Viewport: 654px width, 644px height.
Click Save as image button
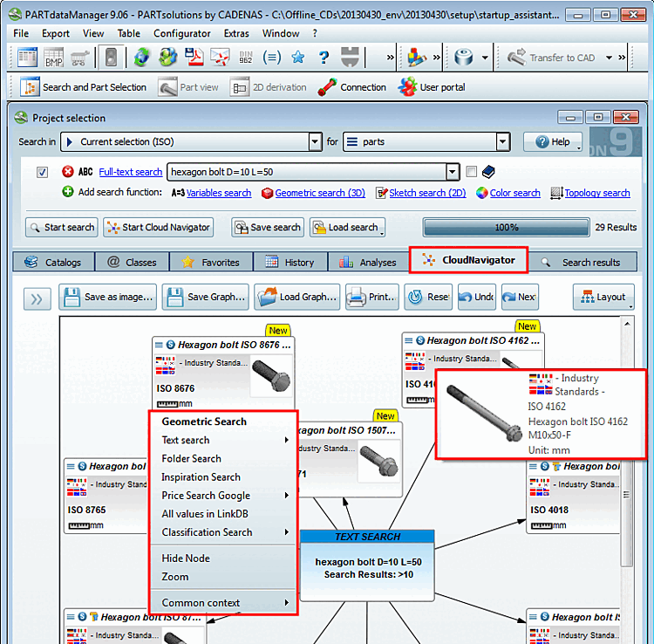[108, 298]
